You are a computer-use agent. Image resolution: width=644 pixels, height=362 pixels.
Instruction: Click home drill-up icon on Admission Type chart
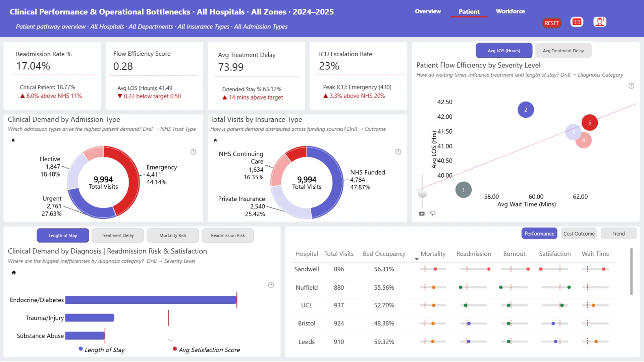tap(13, 140)
